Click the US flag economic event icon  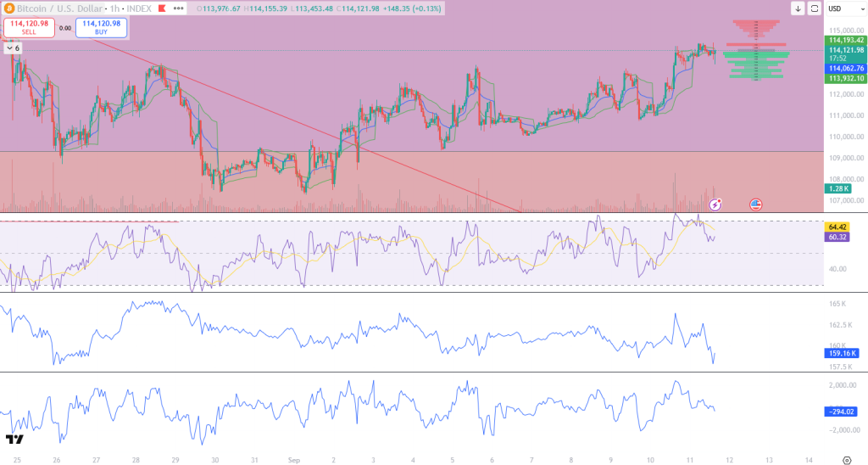(x=755, y=205)
